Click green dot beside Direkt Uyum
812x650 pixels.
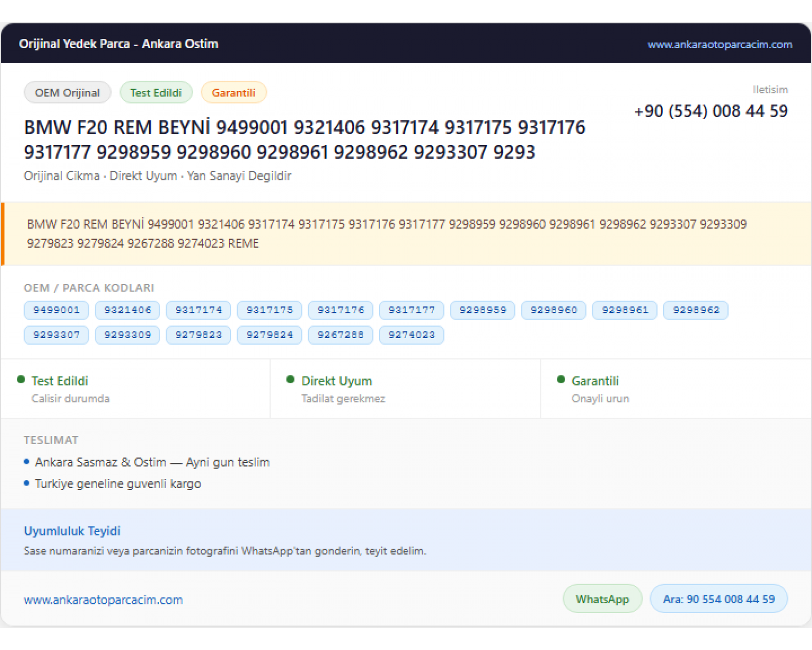(291, 379)
